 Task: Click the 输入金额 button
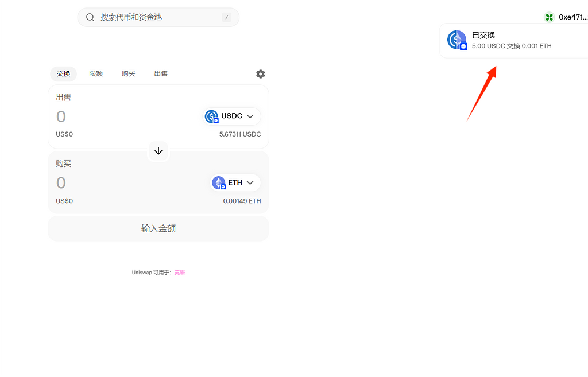pyautogui.click(x=158, y=228)
